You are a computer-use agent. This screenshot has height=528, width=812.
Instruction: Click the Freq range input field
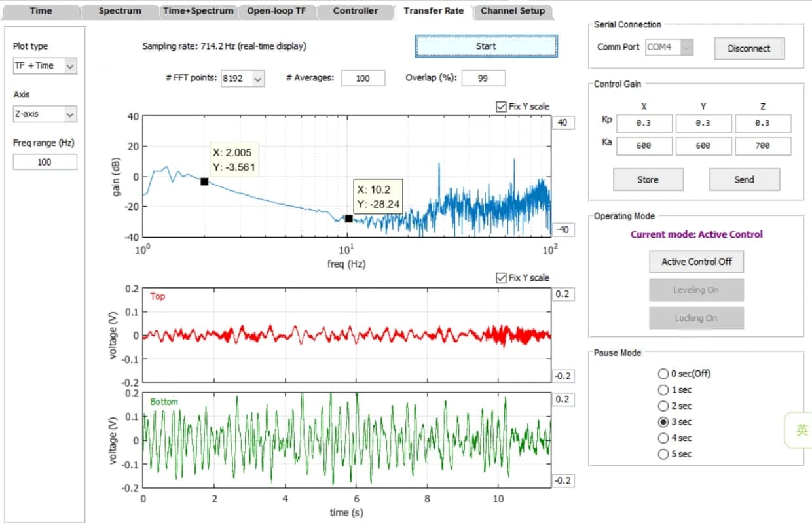45,162
